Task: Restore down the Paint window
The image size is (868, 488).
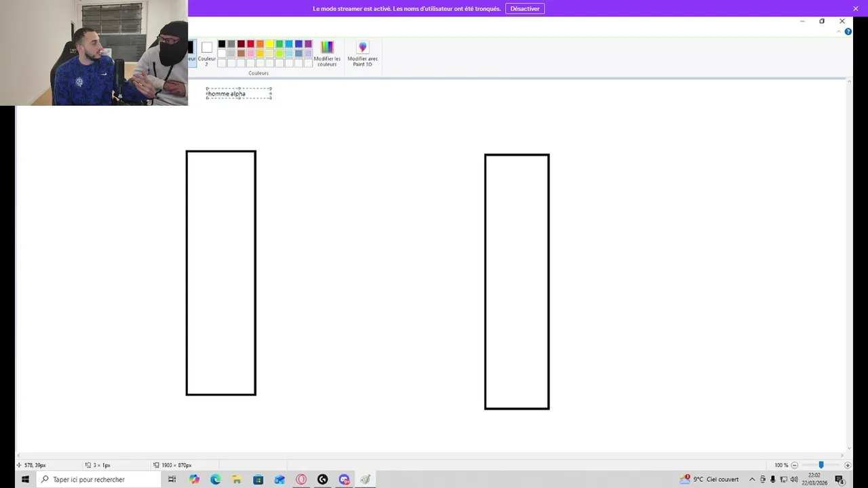Action: coord(822,21)
